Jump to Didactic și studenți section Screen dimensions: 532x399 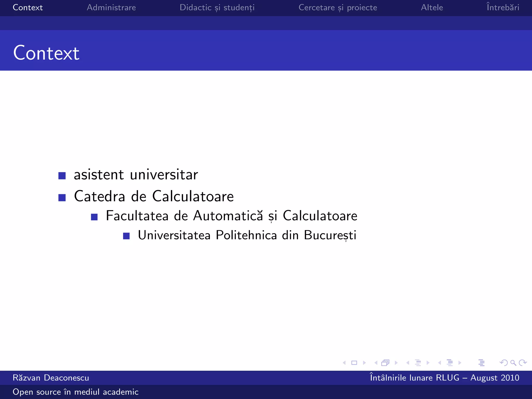217,8
